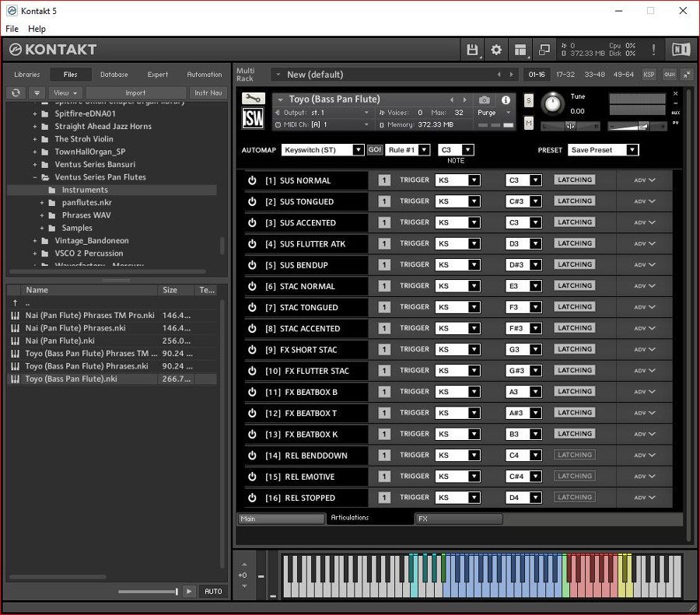Open the Rule #1 dropdown
This screenshot has width=700, height=615.
(408, 150)
